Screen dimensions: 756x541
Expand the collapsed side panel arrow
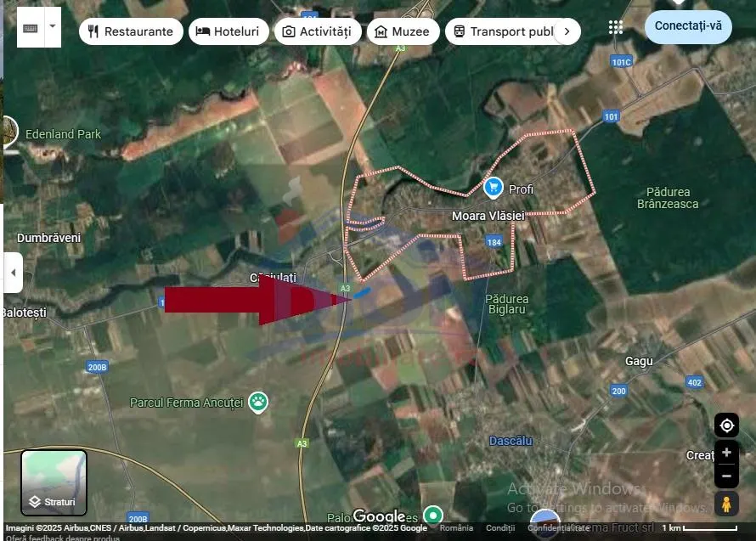(x=13, y=273)
